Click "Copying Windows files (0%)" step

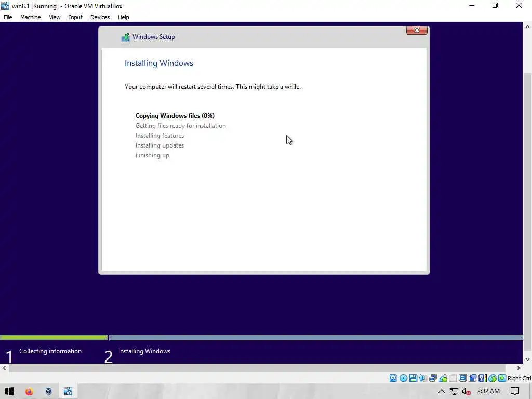click(x=175, y=116)
